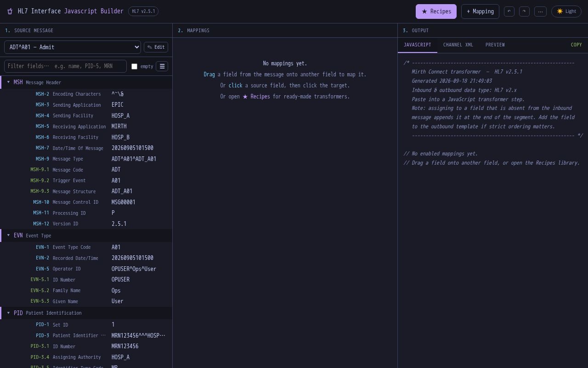Collapse the EVN Event Type segment

click(86, 236)
